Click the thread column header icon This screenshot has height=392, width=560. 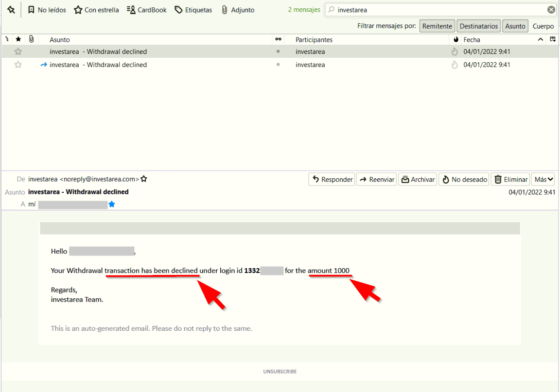[7, 39]
